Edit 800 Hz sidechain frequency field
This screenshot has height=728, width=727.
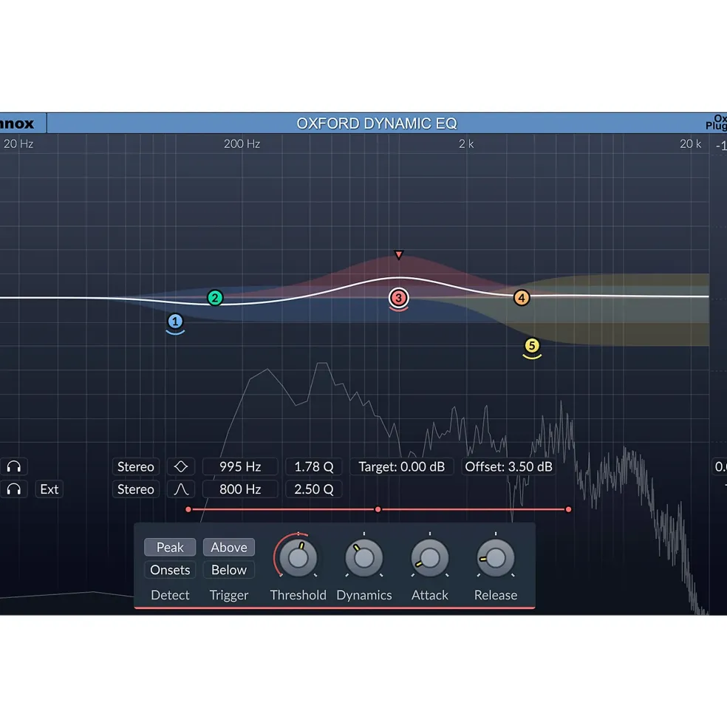240,489
